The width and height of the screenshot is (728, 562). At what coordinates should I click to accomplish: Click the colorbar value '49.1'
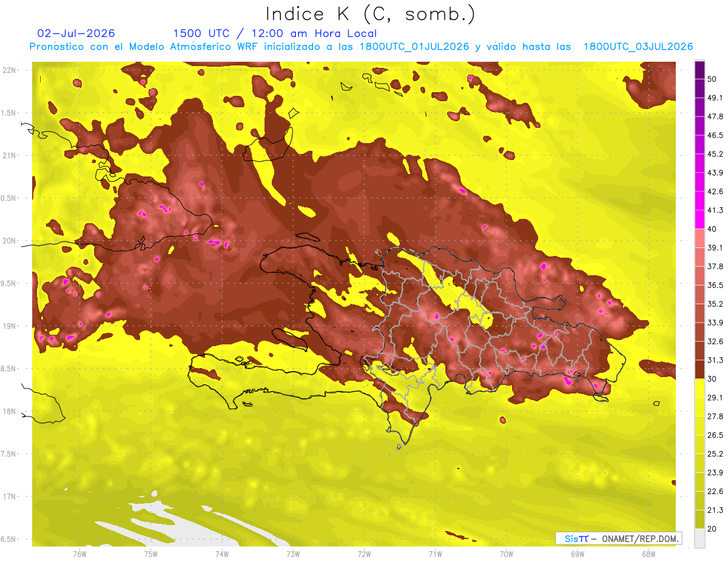715,98
